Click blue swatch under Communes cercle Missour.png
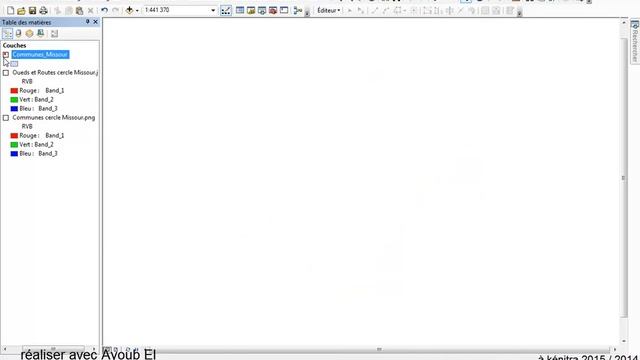The image size is (640, 360). click(x=14, y=153)
